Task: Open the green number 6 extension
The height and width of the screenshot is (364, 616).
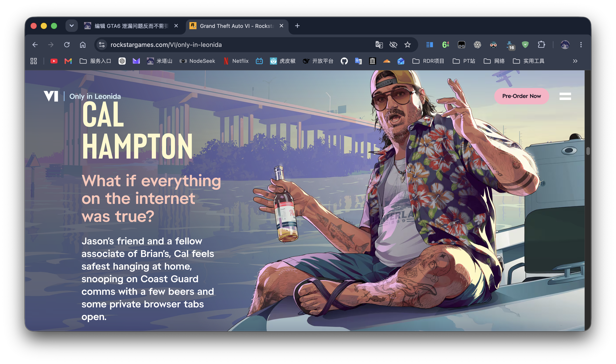Action: pos(445,45)
